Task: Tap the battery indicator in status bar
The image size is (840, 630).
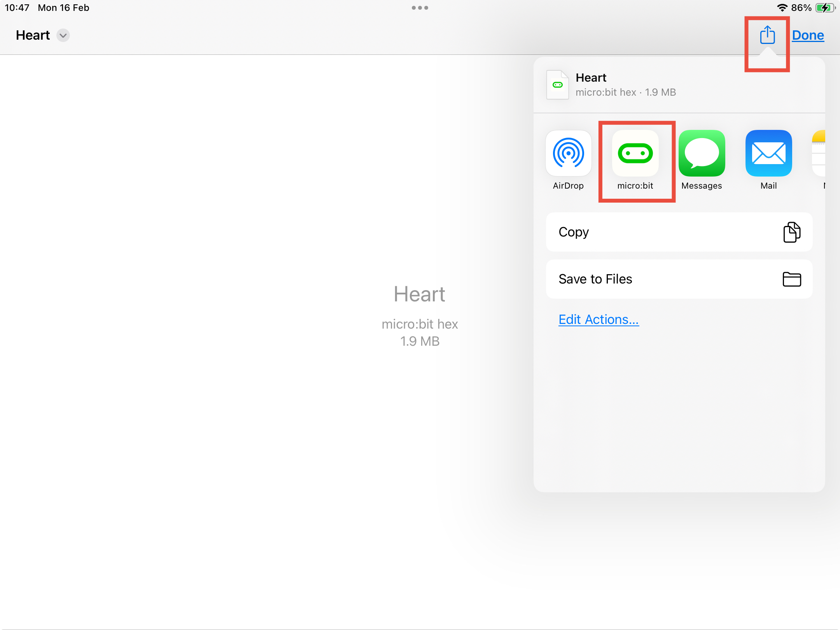Action: tap(824, 8)
